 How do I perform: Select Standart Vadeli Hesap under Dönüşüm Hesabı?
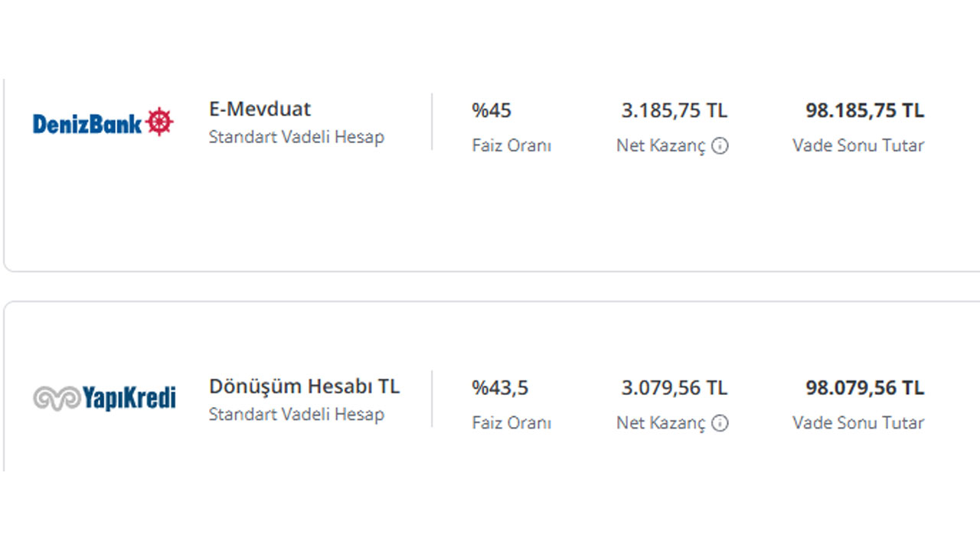[296, 415]
